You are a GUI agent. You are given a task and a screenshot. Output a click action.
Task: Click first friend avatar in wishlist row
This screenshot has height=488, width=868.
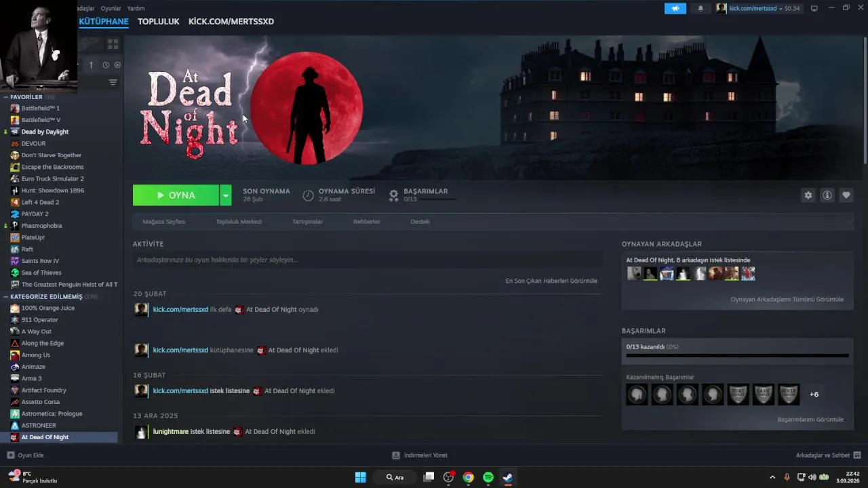coord(634,273)
